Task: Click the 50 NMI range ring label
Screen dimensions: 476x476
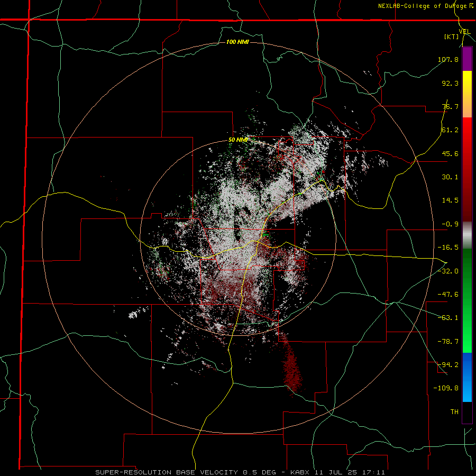Action: point(237,140)
